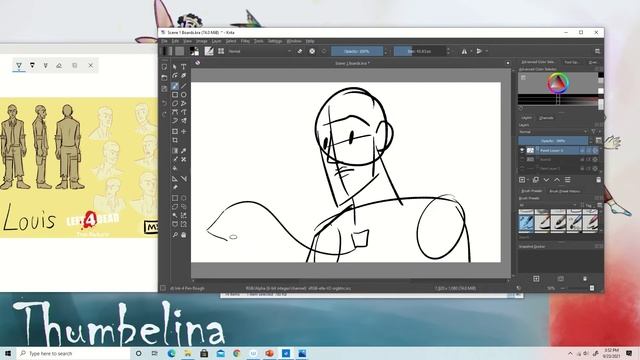
Task: Close the left window's pen toolbar with X
Action: [x=91, y=65]
